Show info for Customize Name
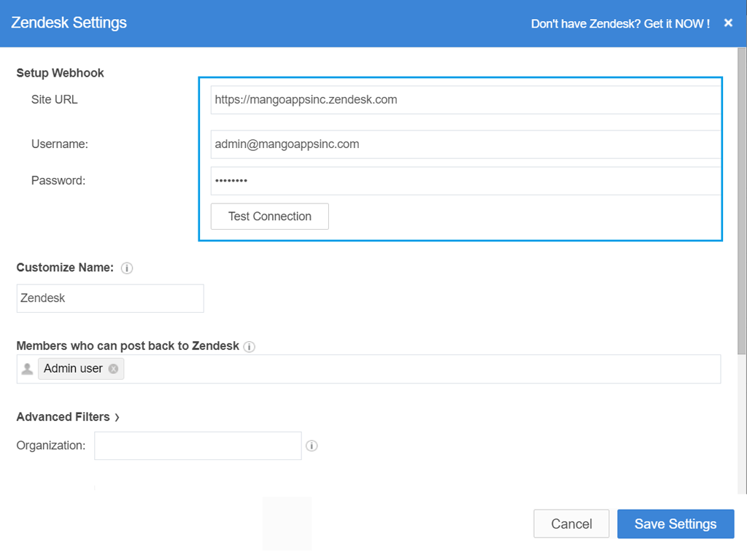The width and height of the screenshot is (747, 560). pos(127,268)
